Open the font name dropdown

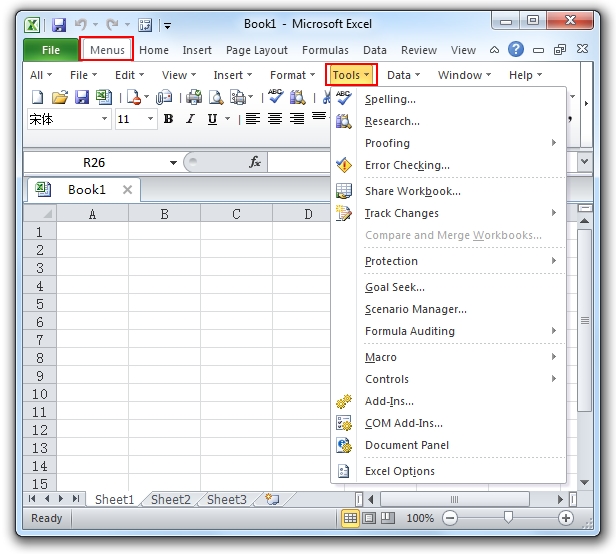point(104,119)
